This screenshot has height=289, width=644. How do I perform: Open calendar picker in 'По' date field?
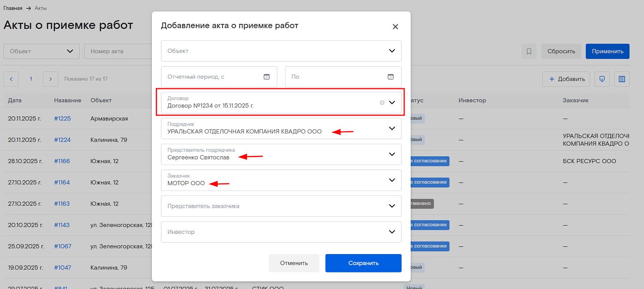(x=391, y=77)
